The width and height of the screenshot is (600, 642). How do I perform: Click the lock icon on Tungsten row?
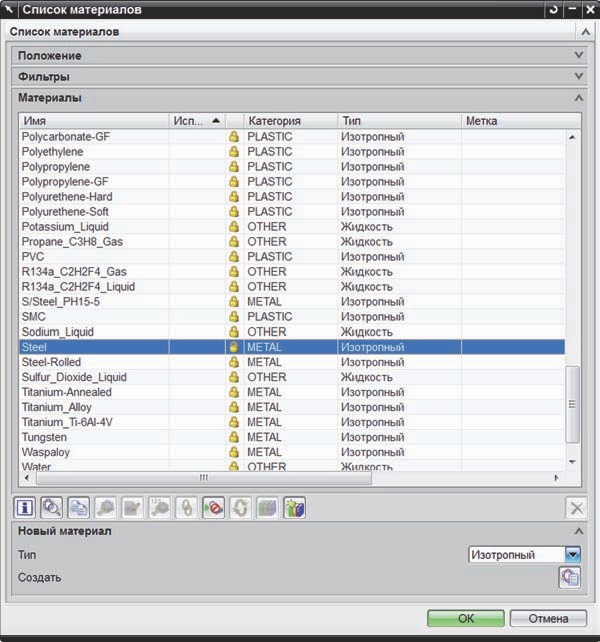tap(234, 437)
